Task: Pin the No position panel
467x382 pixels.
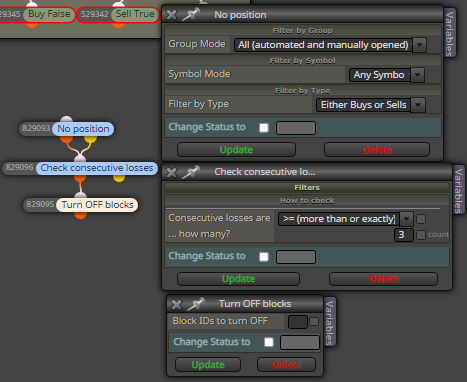Action: coord(191,14)
